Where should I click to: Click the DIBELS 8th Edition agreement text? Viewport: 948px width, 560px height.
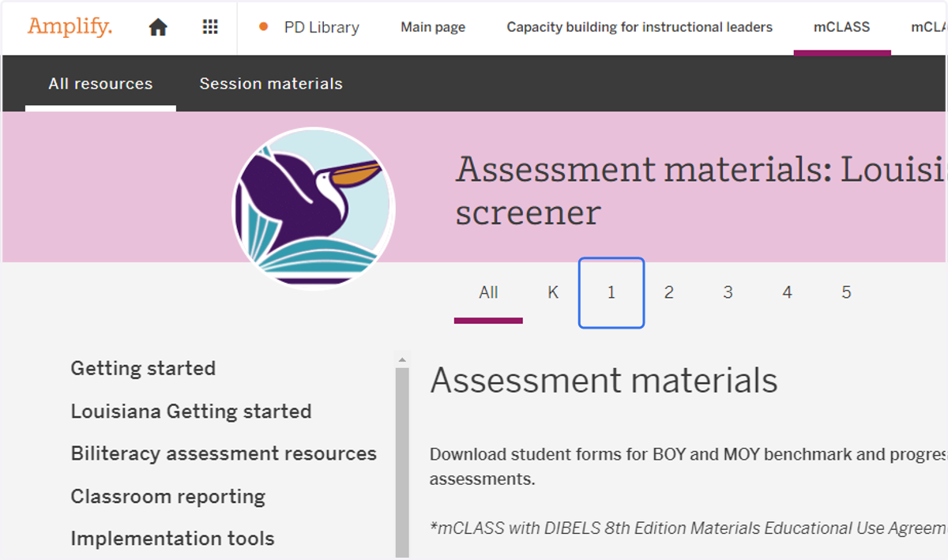click(689, 528)
